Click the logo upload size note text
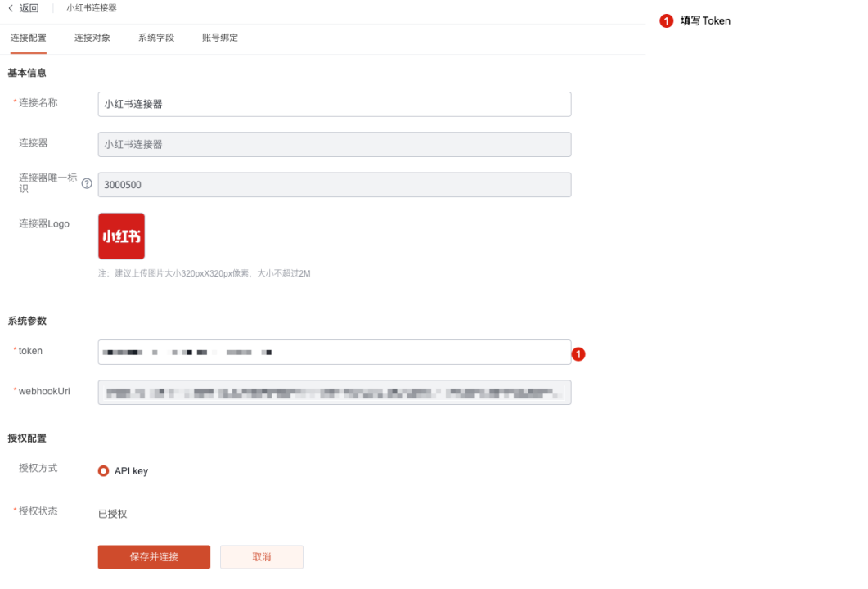Viewport: 868px width, 589px height. (205, 273)
